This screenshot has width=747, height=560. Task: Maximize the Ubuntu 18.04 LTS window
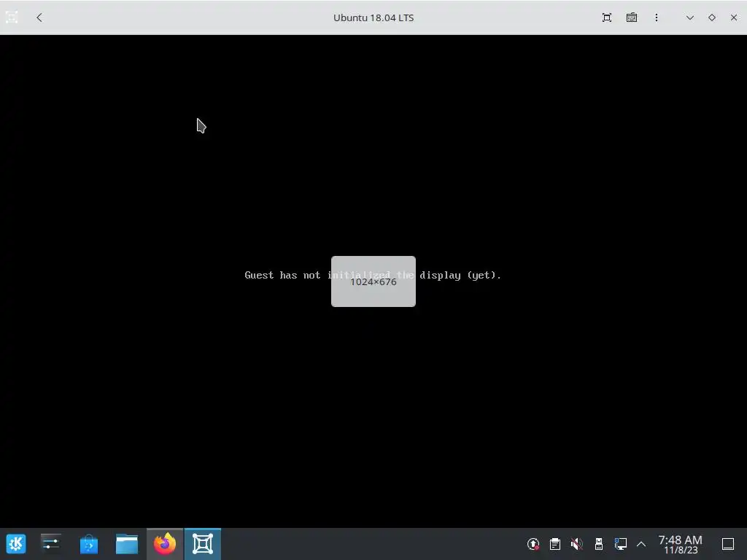711,17
